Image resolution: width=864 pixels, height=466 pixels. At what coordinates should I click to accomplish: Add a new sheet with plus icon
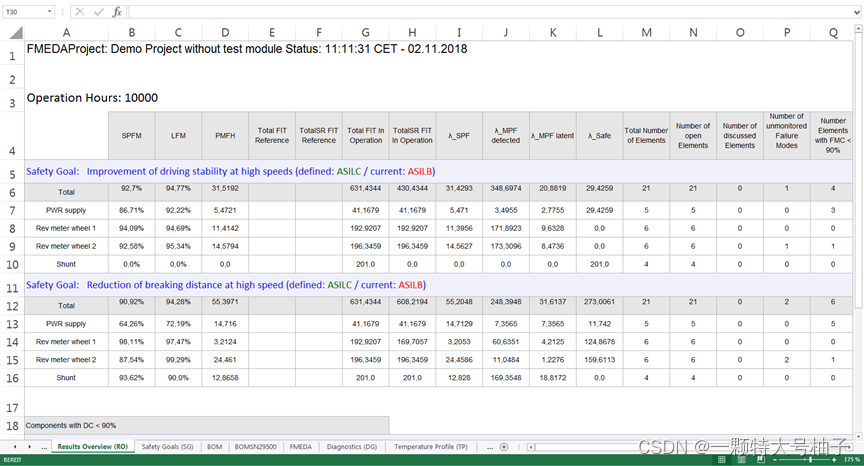504,447
